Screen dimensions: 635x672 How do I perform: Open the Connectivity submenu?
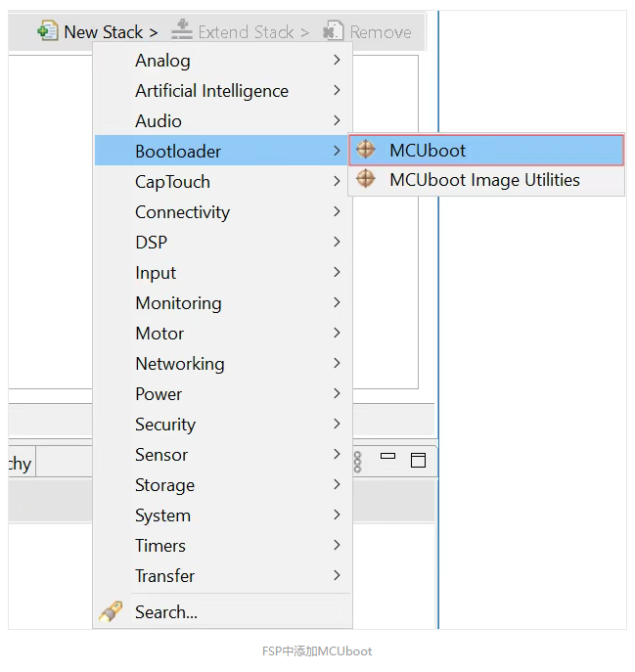(223, 212)
